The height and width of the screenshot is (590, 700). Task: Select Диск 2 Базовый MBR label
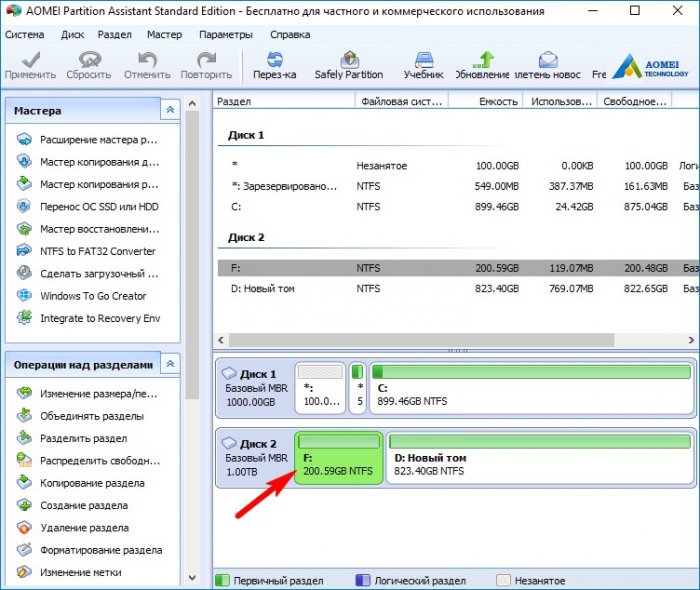pos(254,458)
